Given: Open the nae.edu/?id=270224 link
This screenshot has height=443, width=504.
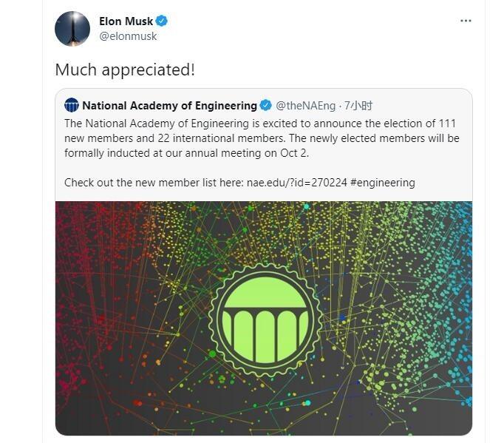Looking at the screenshot, I should tap(296, 183).
